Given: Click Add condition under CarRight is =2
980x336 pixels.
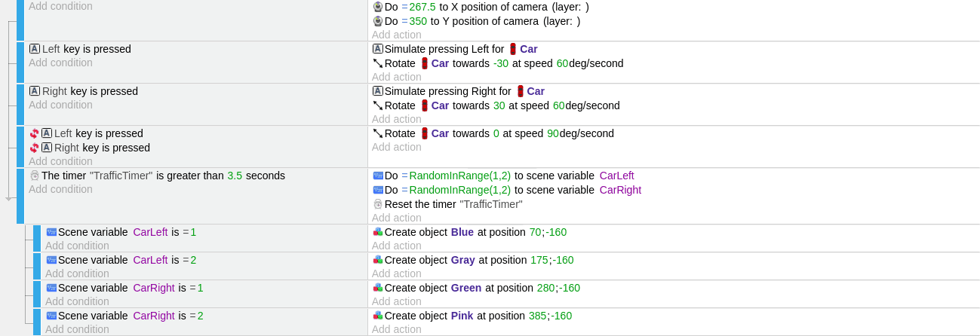Looking at the screenshot, I should (77, 329).
